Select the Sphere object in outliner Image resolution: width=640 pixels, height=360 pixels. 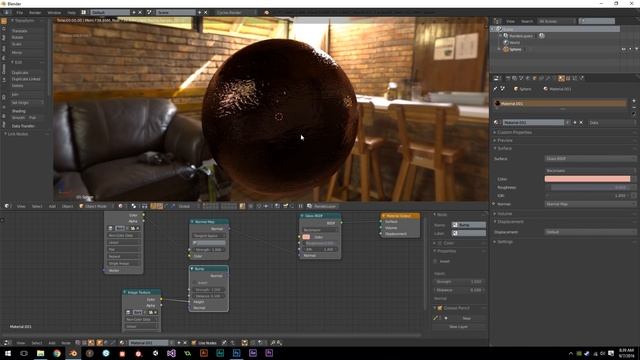click(x=515, y=49)
